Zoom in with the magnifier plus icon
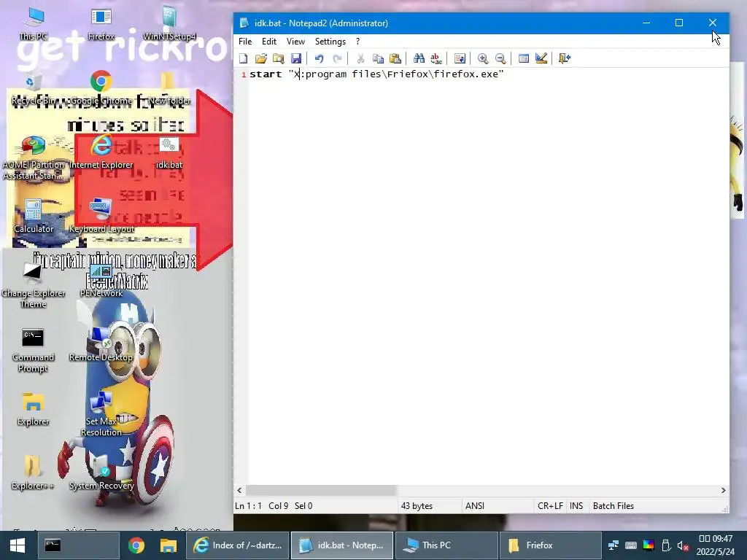Screen dimensions: 747x560 (x=483, y=58)
